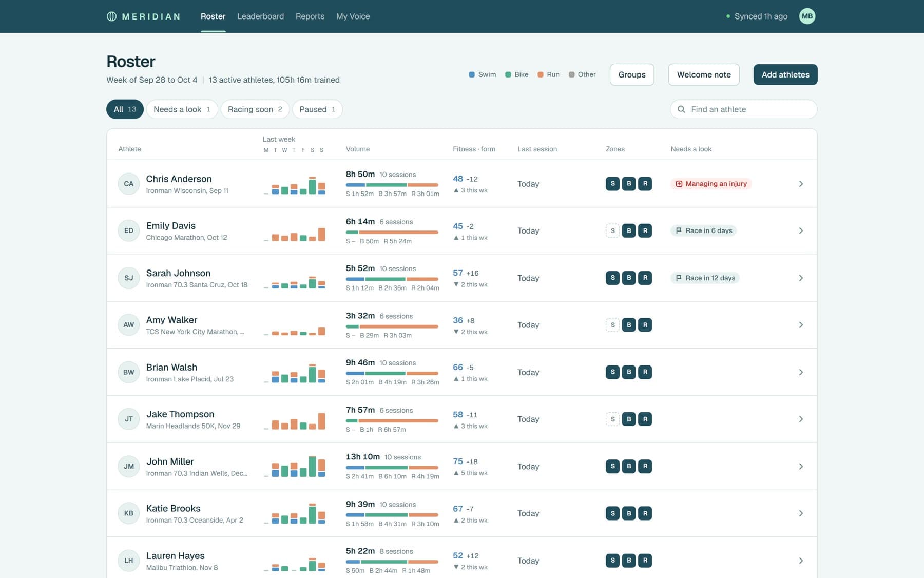Open the MB user avatar menu
The height and width of the screenshot is (578, 924).
[x=807, y=16]
